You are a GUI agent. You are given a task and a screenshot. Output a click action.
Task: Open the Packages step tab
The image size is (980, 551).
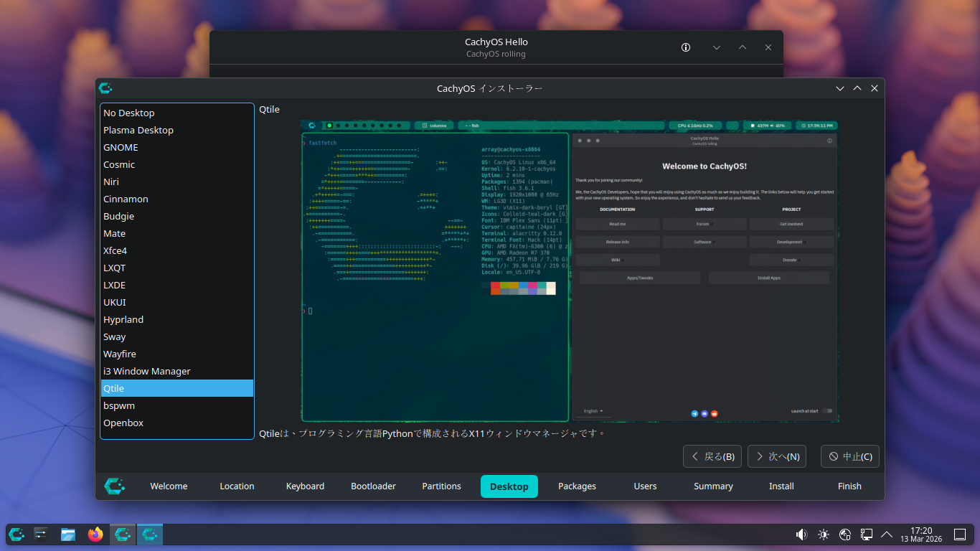click(x=578, y=486)
